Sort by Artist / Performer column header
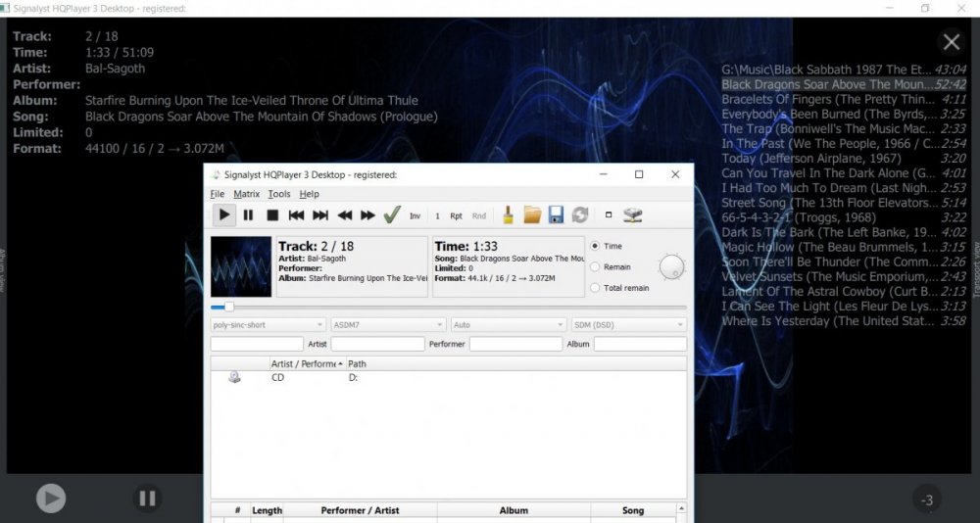Screen dimensions: 980x523 click(x=307, y=363)
